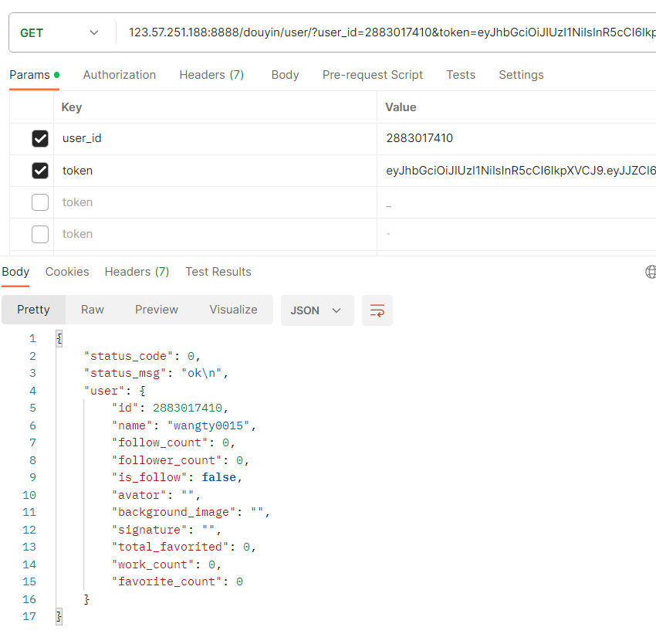656x644 pixels.
Task: Switch to Raw response view
Action: click(x=93, y=310)
